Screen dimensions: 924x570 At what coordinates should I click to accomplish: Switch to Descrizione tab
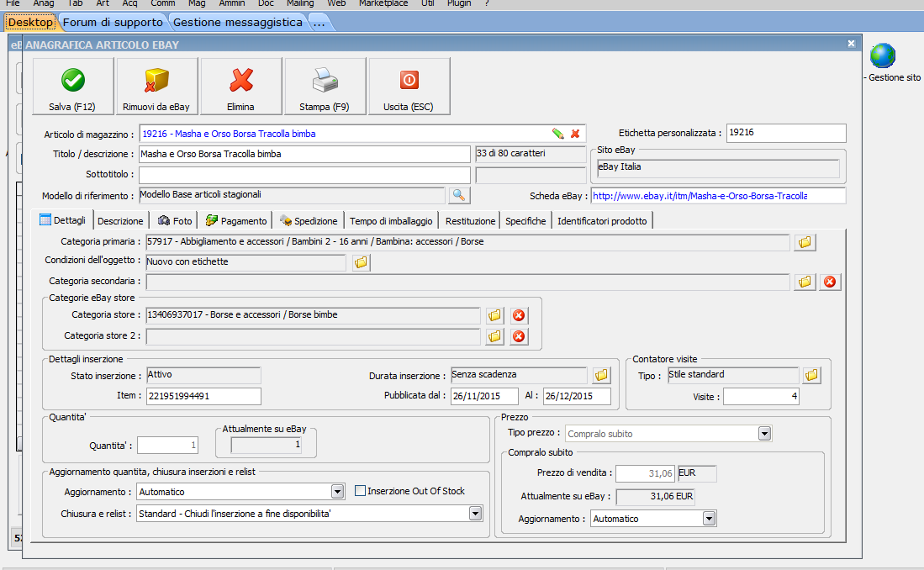click(x=120, y=221)
